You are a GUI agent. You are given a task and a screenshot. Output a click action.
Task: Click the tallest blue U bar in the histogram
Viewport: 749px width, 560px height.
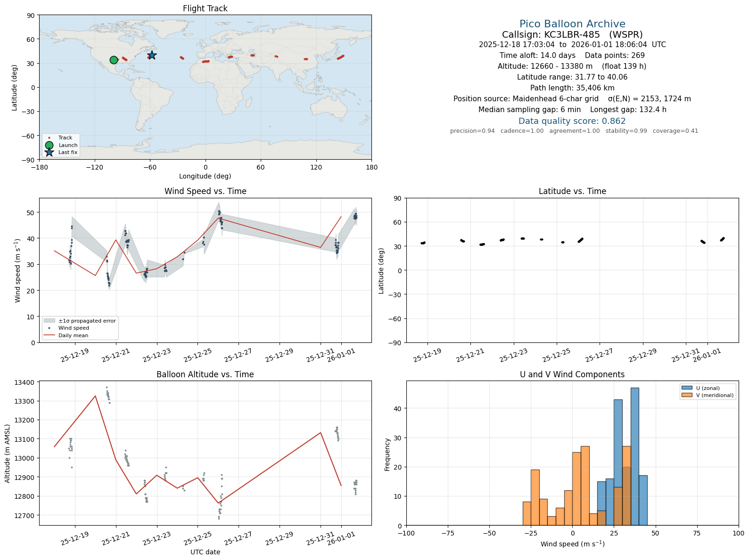pyautogui.click(x=635, y=456)
